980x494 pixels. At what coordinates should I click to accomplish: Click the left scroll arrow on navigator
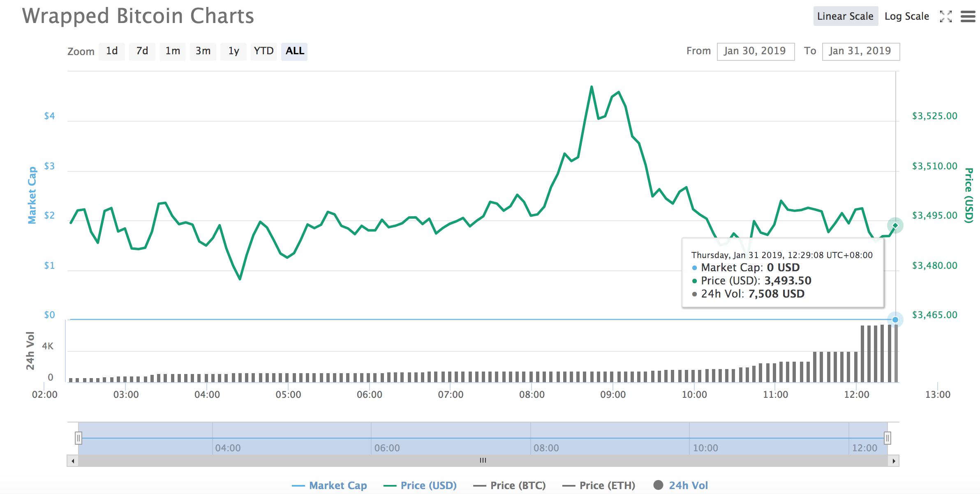73,461
